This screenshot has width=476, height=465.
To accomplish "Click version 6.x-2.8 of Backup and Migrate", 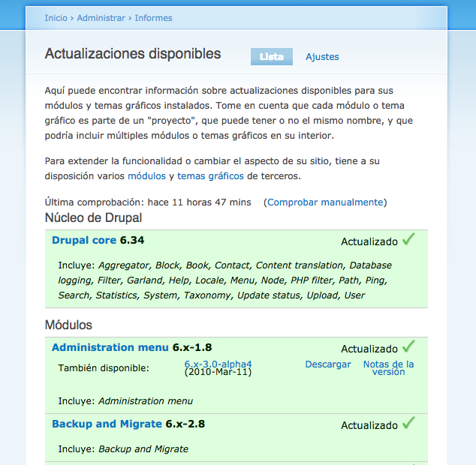I will point(185,424).
